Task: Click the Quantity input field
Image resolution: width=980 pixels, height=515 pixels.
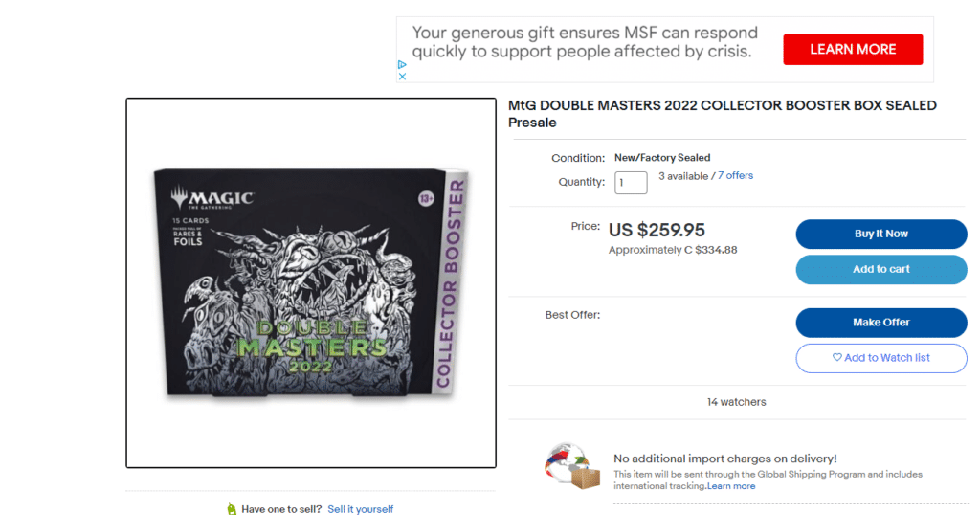Action: (631, 183)
